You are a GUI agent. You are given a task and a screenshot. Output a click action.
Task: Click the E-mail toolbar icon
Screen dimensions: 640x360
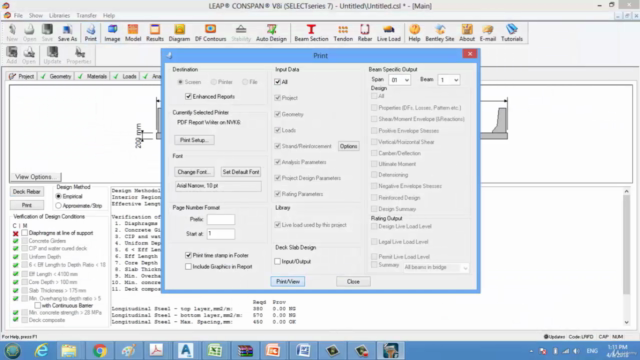tap(487, 33)
